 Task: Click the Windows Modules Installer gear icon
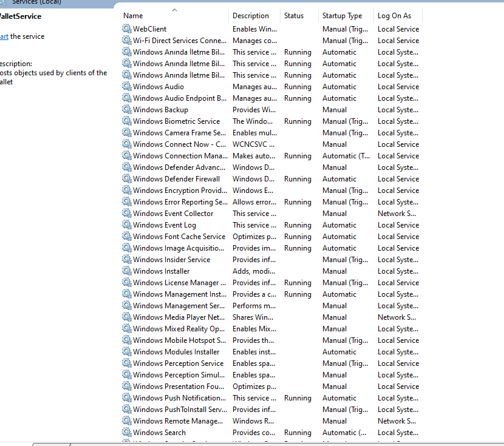tap(127, 352)
